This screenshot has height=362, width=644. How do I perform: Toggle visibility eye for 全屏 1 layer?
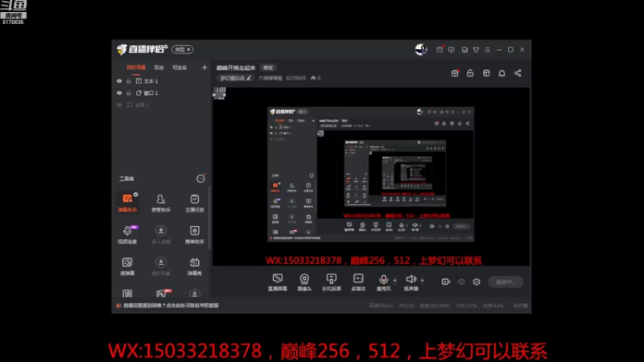(x=119, y=105)
